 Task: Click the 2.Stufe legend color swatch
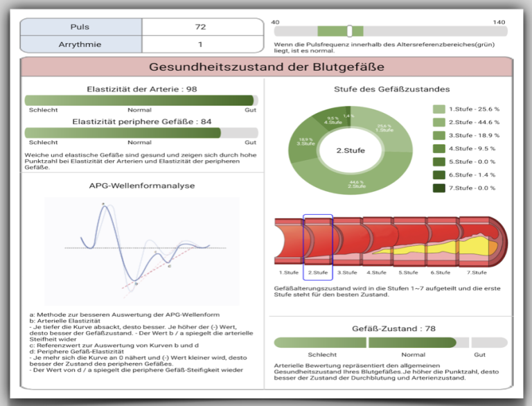tap(439, 123)
